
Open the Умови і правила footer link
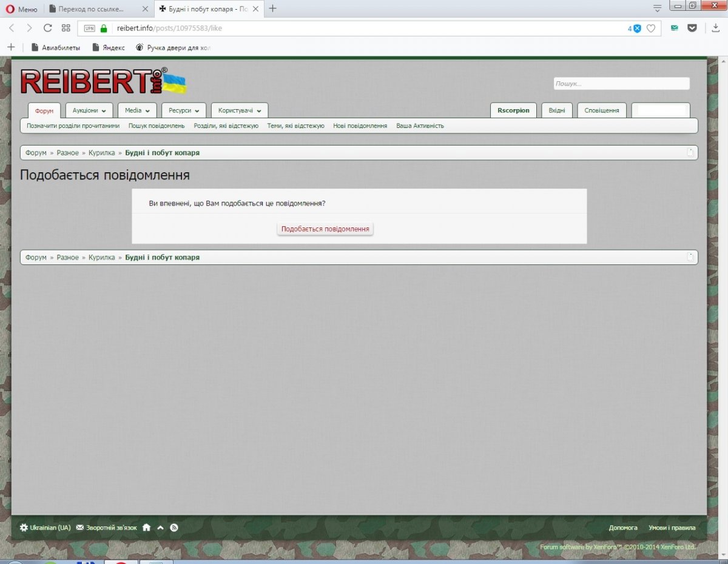pyautogui.click(x=672, y=528)
